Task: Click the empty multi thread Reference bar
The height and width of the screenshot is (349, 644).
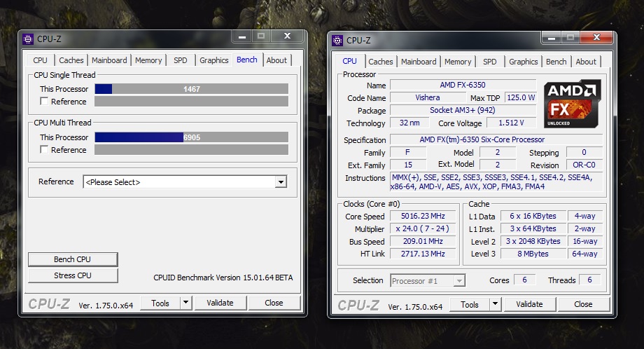Action: 191,150
